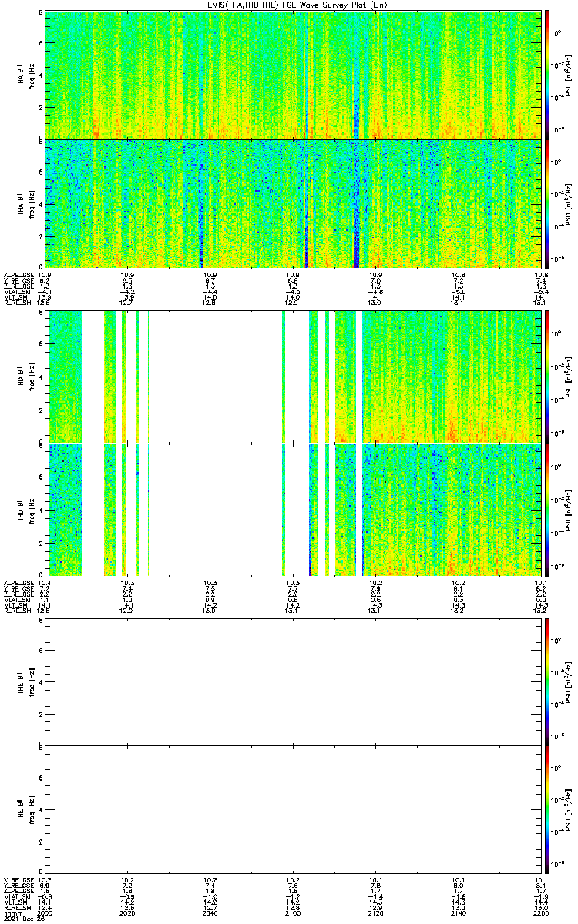578x924 pixels.
Task: Click the PSD [nT²/Hz] label beside THE B-parallel
Action: click(x=569, y=809)
